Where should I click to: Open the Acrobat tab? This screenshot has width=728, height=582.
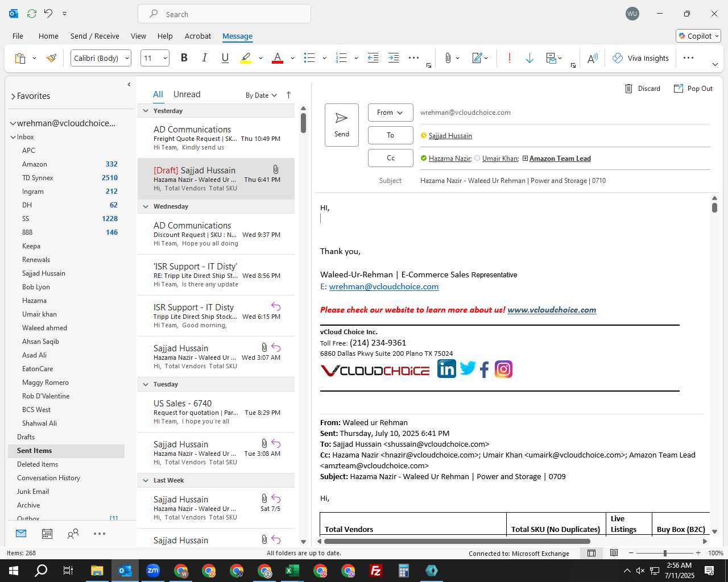click(198, 36)
